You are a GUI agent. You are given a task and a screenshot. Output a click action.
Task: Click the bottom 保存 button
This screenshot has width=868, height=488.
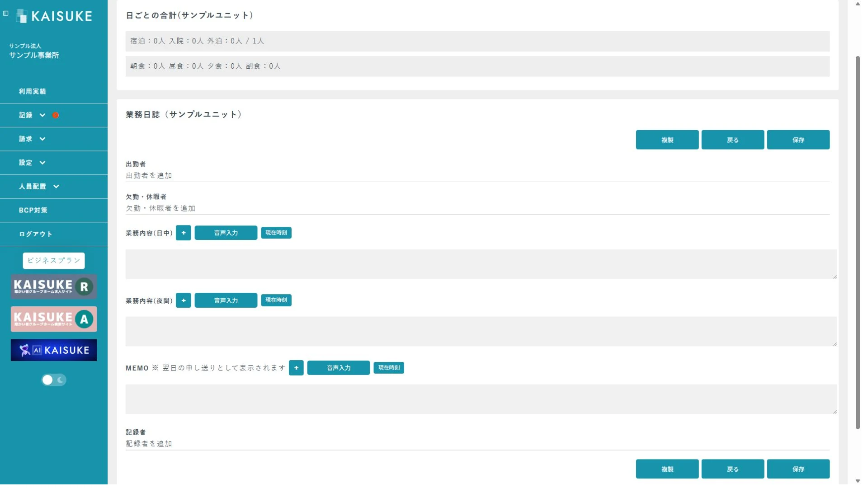coord(798,469)
